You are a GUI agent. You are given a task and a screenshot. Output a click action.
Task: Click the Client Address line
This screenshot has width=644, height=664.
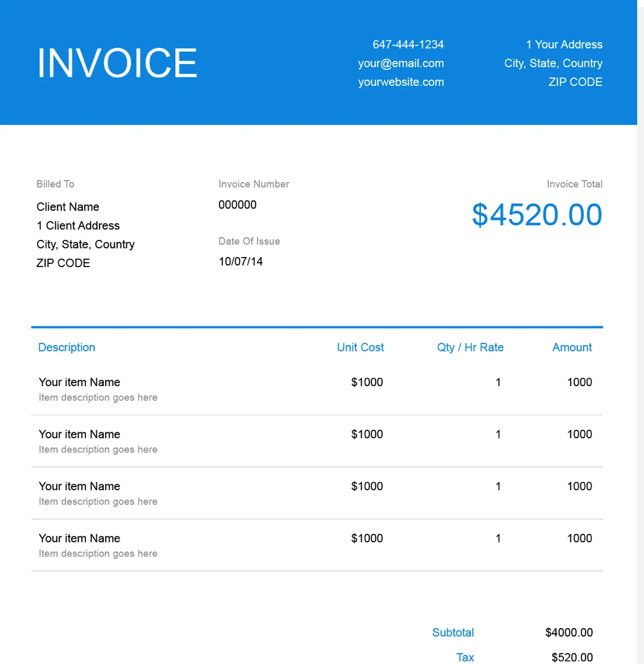click(78, 226)
